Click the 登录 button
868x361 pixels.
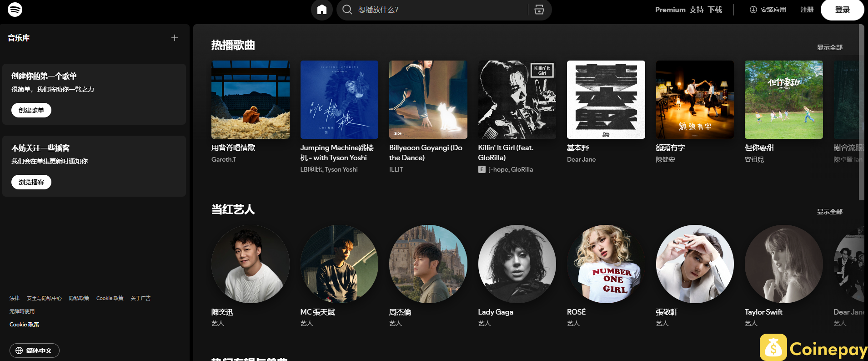pos(843,10)
